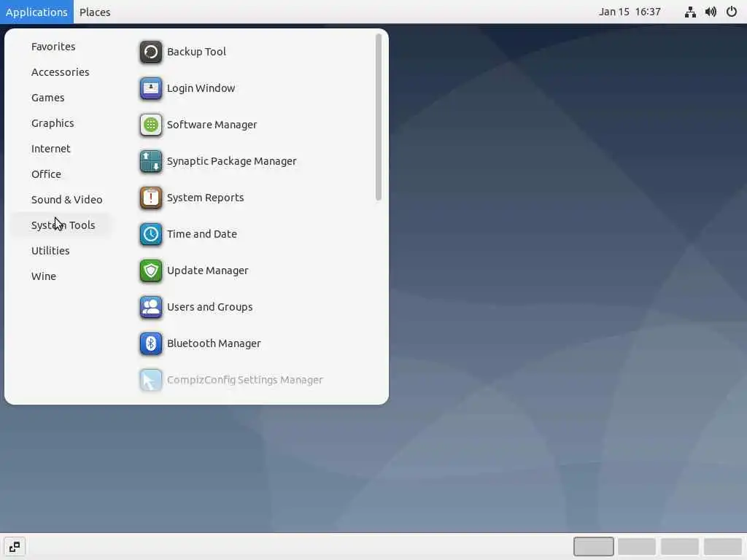Open CompizConfig Settings Manager icon
This screenshot has height=560, width=747.
click(x=150, y=380)
